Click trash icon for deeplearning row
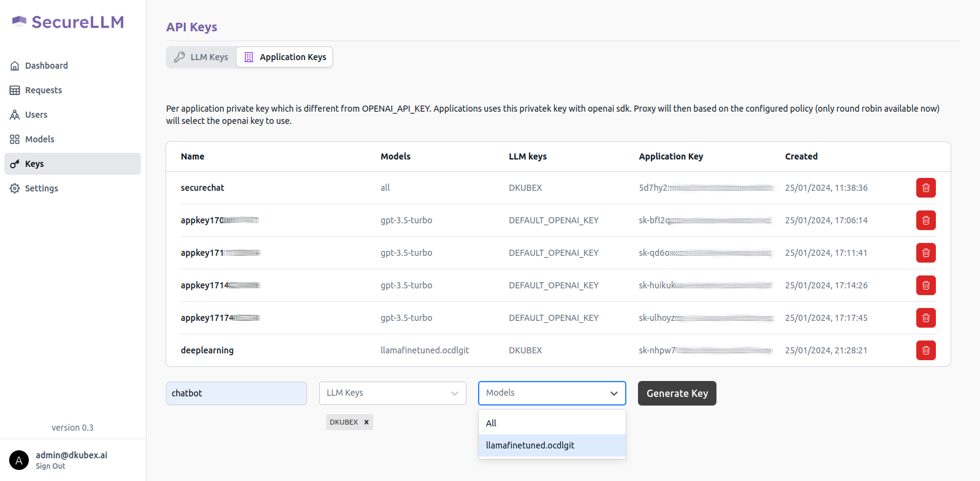The image size is (980, 481). pos(925,350)
